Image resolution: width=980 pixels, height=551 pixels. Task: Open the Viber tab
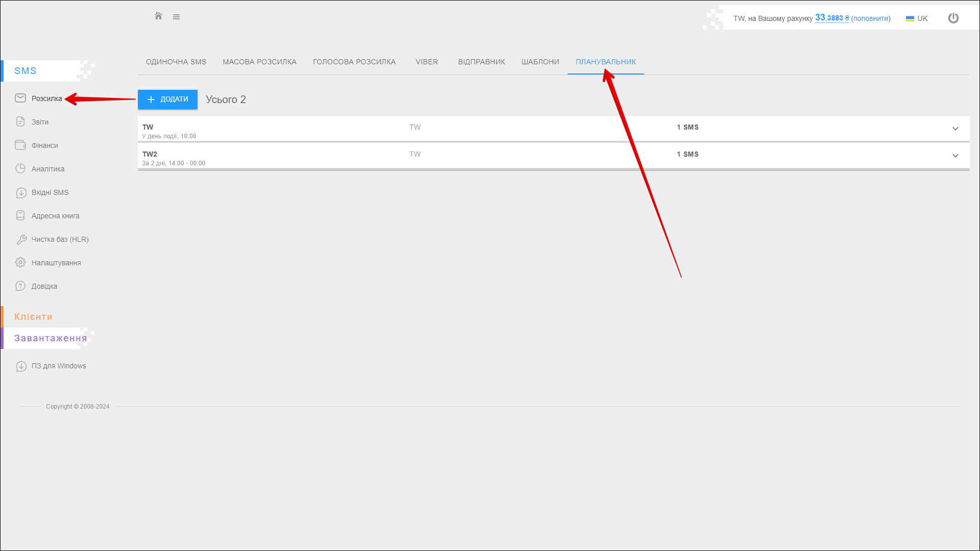point(426,62)
